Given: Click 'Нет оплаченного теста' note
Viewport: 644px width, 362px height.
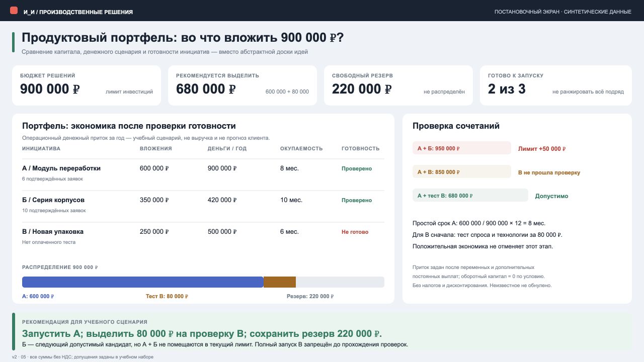Looking at the screenshot, I should pos(49,242).
